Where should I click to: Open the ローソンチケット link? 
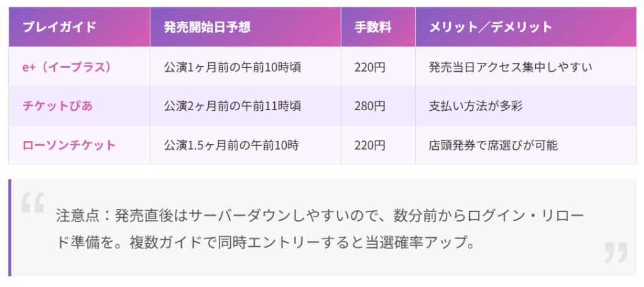[x=69, y=145]
